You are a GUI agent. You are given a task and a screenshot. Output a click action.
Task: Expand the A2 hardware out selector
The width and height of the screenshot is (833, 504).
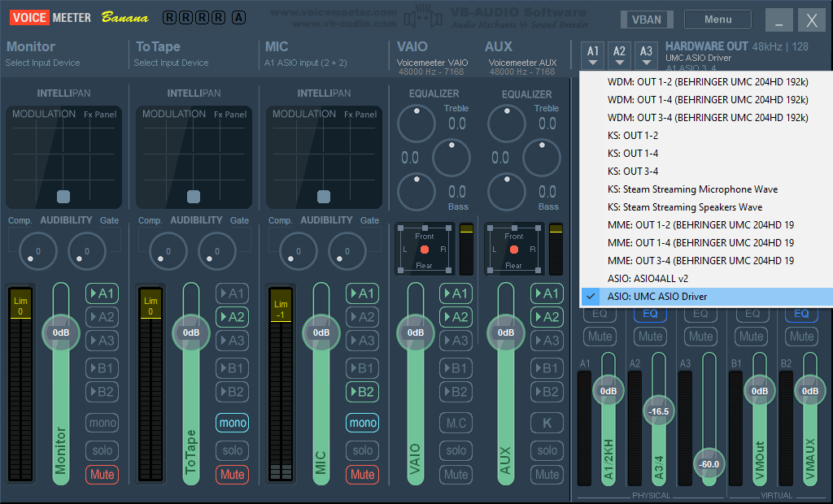[x=619, y=56]
